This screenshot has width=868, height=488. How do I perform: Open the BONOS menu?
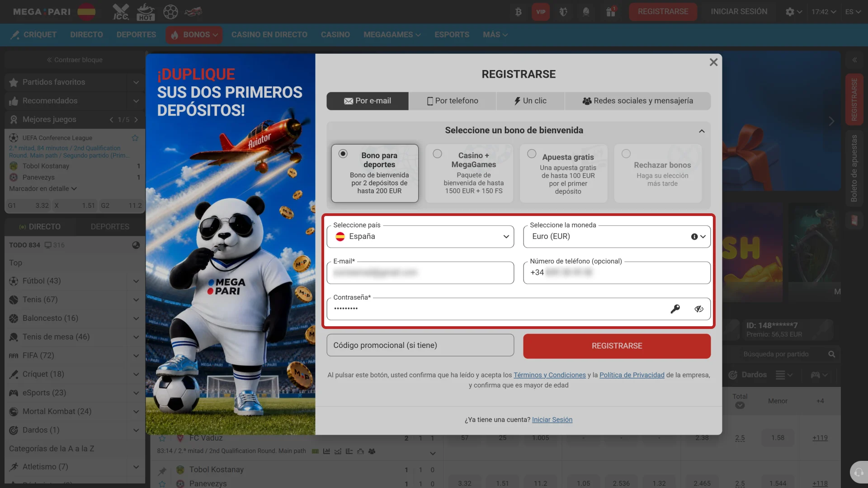[194, 35]
